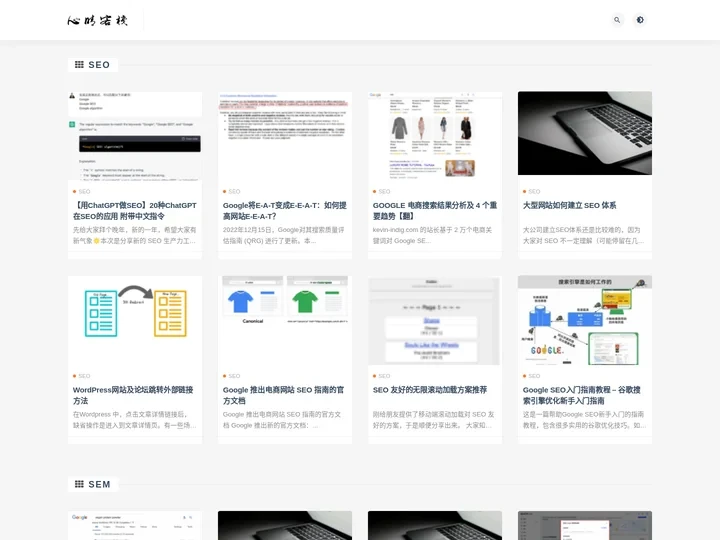The width and height of the screenshot is (720, 540).
Task: Open title GOOGLE 电商搜索结果分析及4个重要趋势
Action: (x=434, y=211)
